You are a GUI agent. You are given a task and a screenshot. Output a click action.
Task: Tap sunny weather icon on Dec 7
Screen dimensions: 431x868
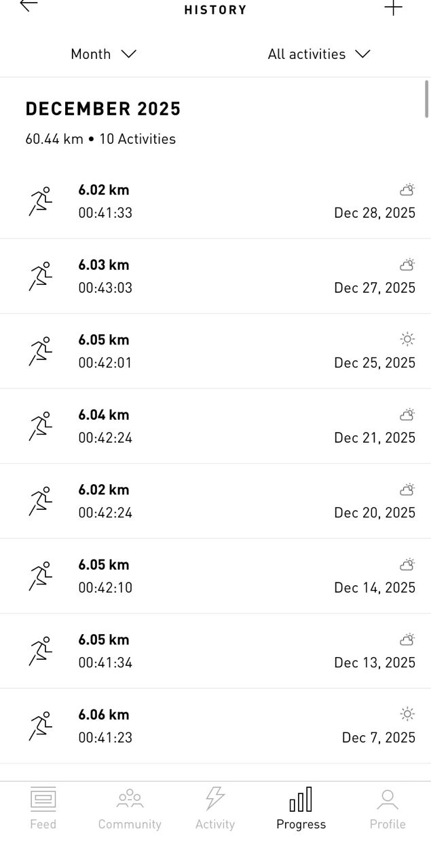[407, 713]
